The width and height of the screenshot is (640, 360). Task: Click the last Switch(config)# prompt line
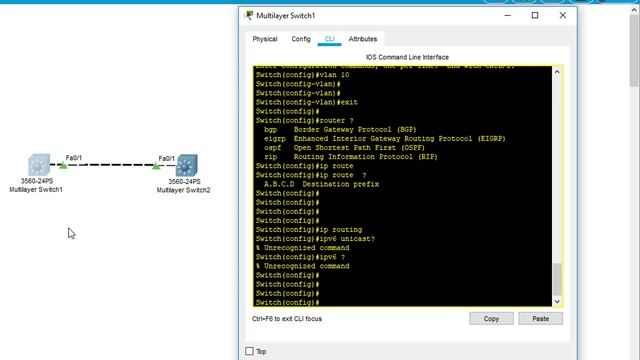point(287,302)
